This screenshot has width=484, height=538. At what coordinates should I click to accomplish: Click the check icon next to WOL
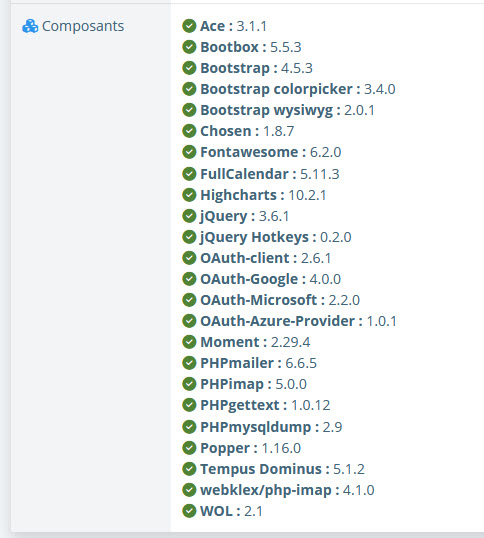coord(189,511)
